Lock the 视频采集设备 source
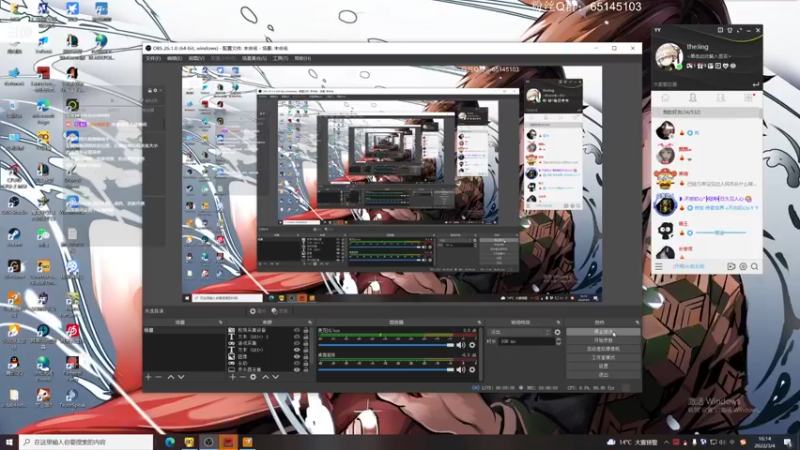The height and width of the screenshot is (450, 800). coord(306,330)
